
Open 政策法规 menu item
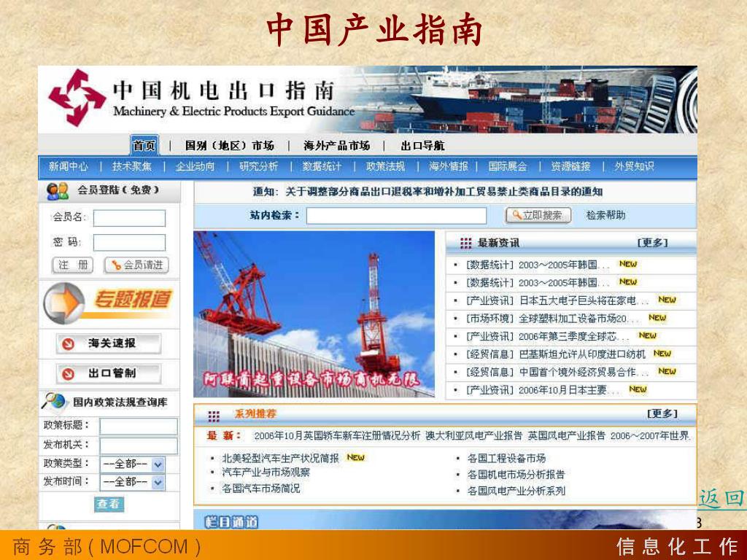[x=385, y=167]
